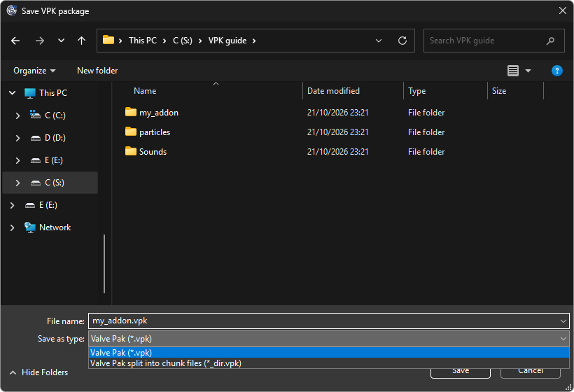This screenshot has height=392, width=574.
Task: Expand the C (C:) drive node
Action: point(17,115)
